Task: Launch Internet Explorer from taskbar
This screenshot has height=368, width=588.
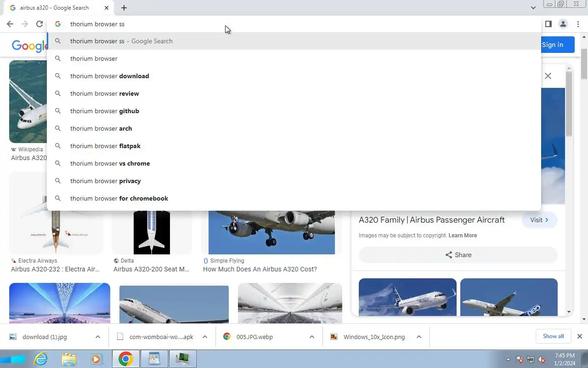Action: (x=40, y=359)
